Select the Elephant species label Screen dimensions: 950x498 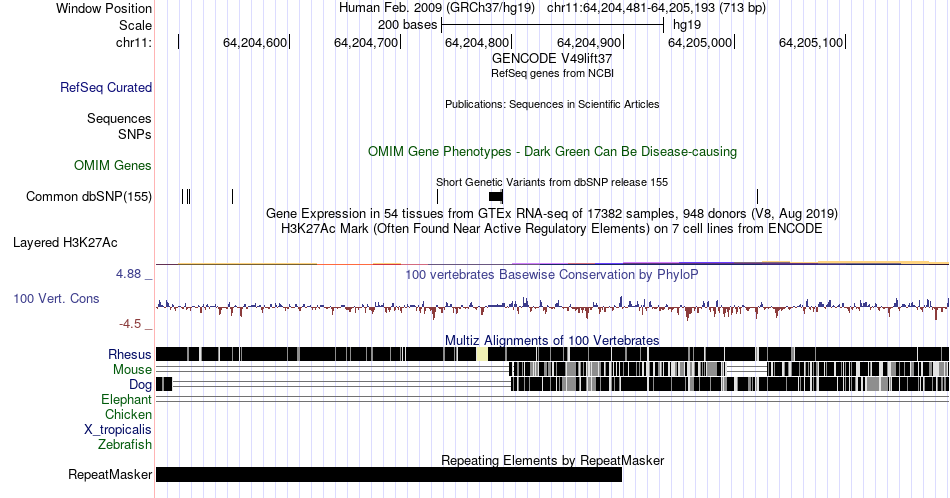click(127, 399)
